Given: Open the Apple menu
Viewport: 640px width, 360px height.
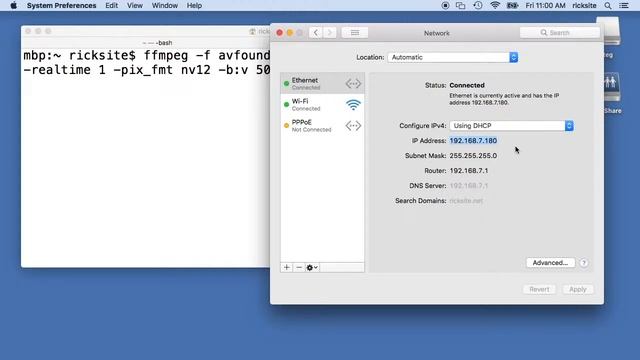Looking at the screenshot, I should point(13,6).
